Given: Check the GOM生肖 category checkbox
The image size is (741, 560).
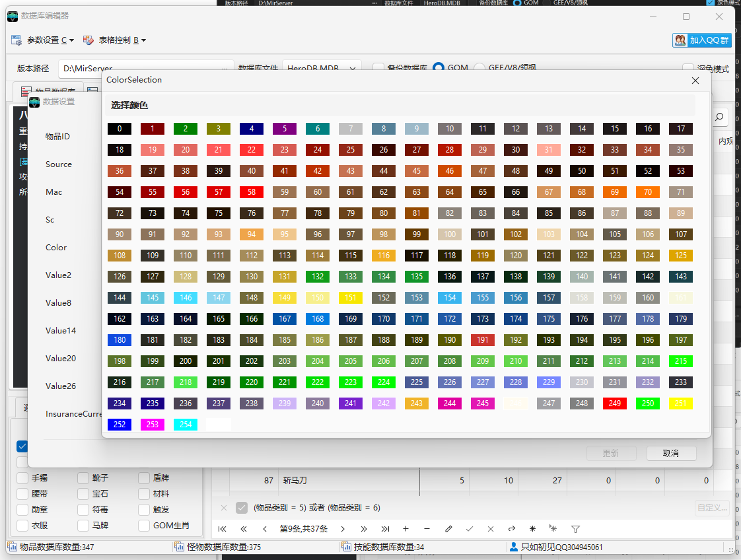Looking at the screenshot, I should (144, 526).
